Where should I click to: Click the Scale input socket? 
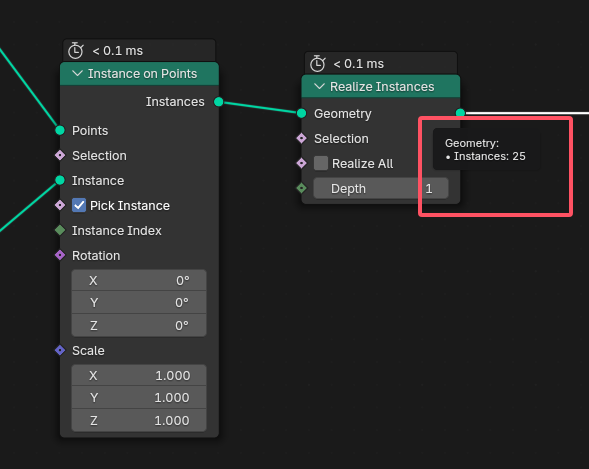60,350
